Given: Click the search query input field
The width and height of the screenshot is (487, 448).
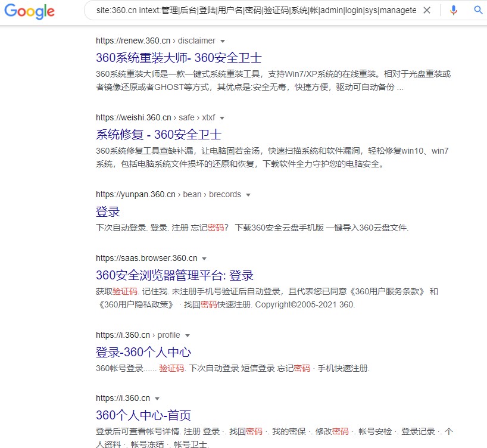Looking at the screenshot, I should (x=256, y=10).
